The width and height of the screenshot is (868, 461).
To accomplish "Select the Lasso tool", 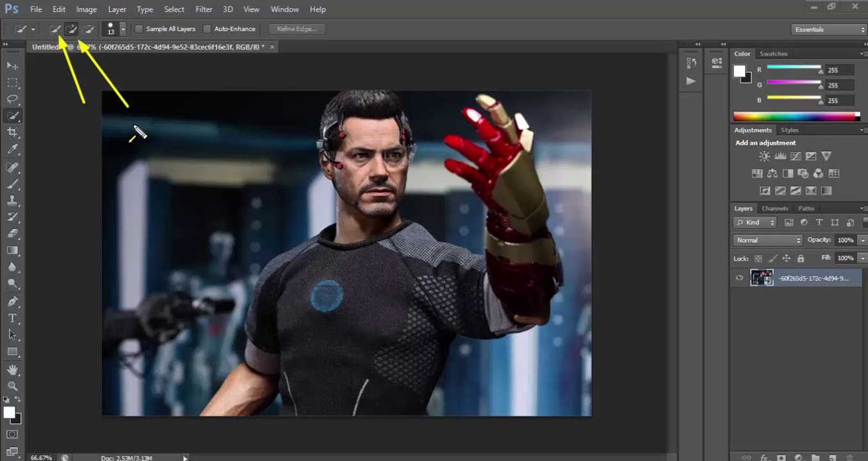I will click(12, 99).
